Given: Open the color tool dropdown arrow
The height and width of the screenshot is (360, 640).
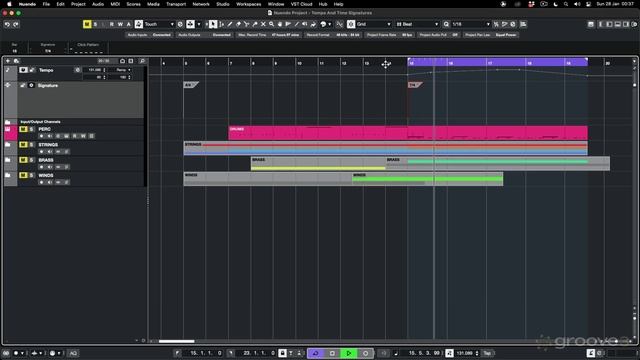Looking at the screenshot, I should 330,24.
